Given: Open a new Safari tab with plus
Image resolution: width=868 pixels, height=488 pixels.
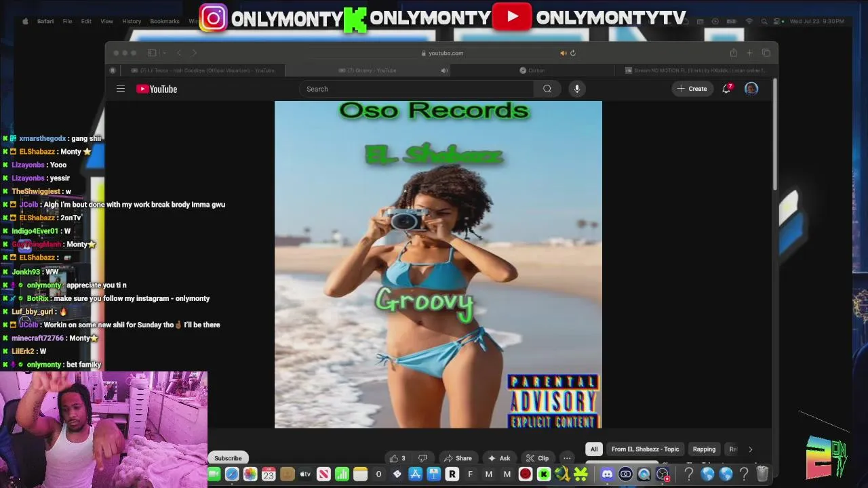Looking at the screenshot, I should (x=749, y=53).
